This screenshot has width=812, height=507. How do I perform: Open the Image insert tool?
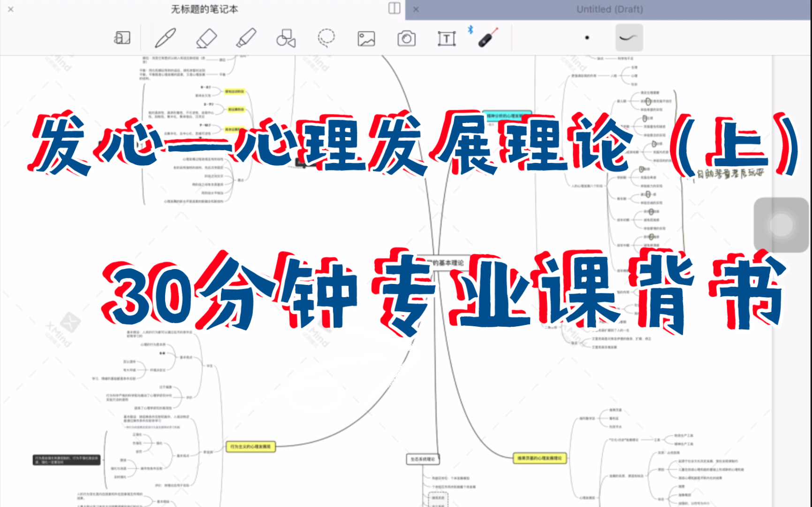point(366,38)
